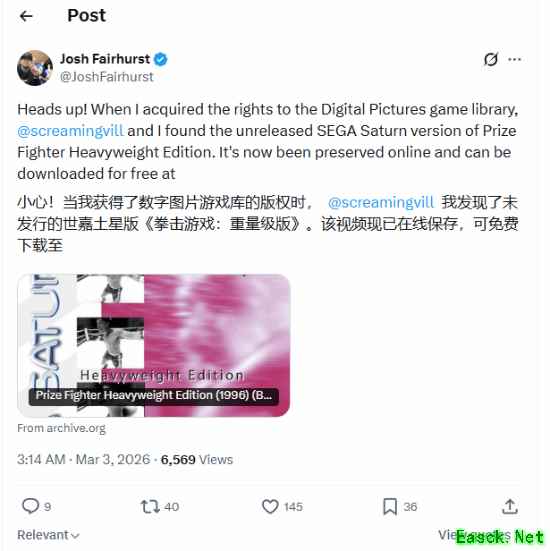Open the 'From archive.org' source link
The height and width of the screenshot is (551, 550).
[62, 428]
